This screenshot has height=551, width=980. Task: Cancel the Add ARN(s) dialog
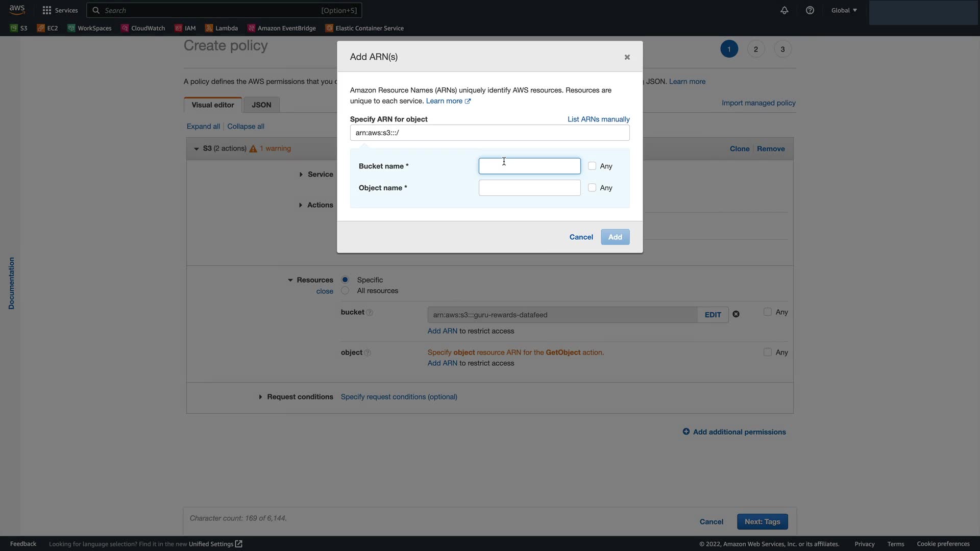(x=581, y=237)
